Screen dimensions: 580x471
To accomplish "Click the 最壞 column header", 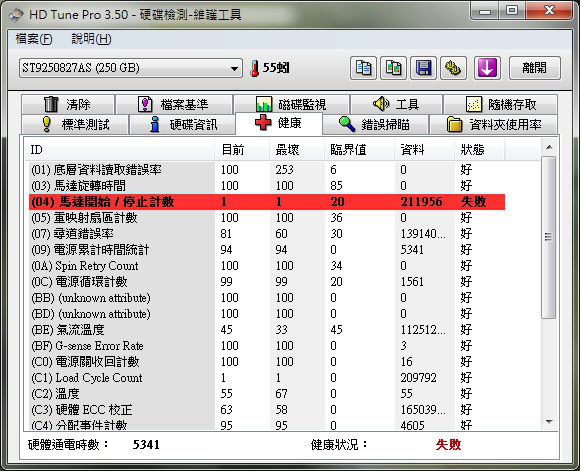I will pos(297,150).
